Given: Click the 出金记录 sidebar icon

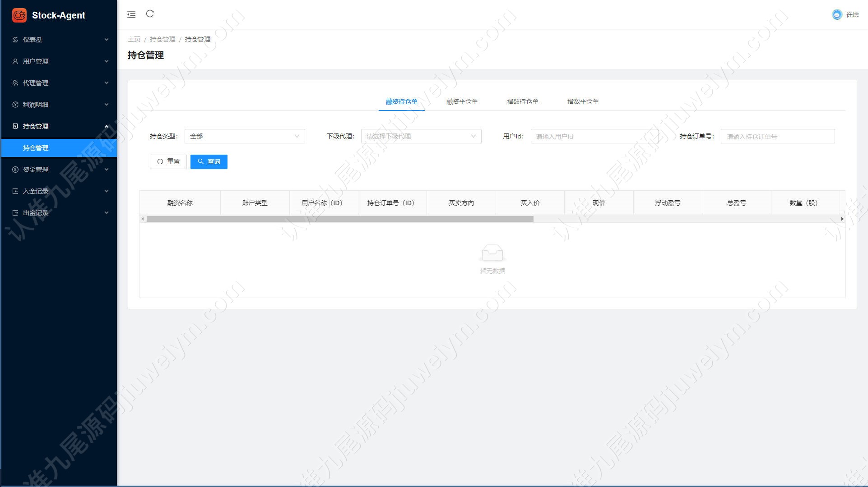Looking at the screenshot, I should pyautogui.click(x=15, y=213).
